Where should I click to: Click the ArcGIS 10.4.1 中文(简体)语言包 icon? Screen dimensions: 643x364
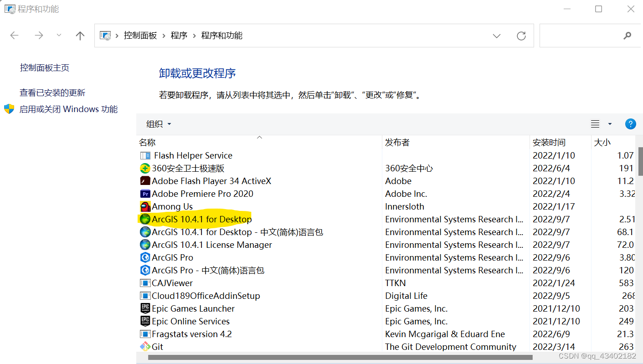click(145, 232)
